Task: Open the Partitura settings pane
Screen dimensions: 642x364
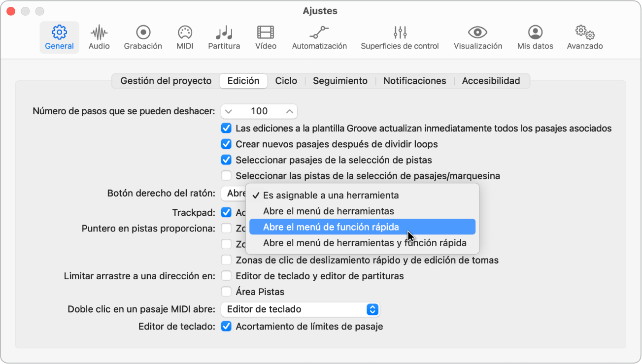Action: 224,37
